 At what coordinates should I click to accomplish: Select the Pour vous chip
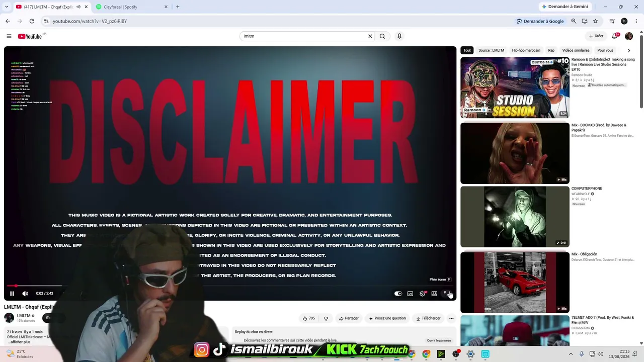click(605, 50)
